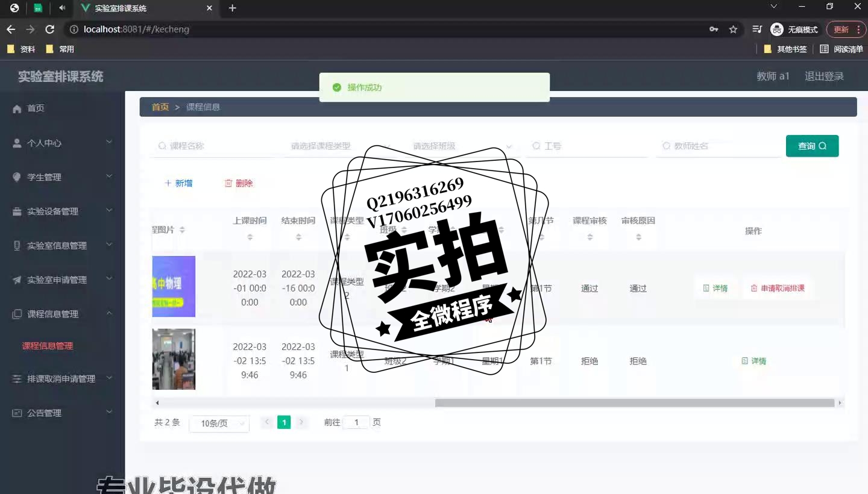
Task: Click the 无痕模式 incognito indicator
Action: tap(794, 29)
